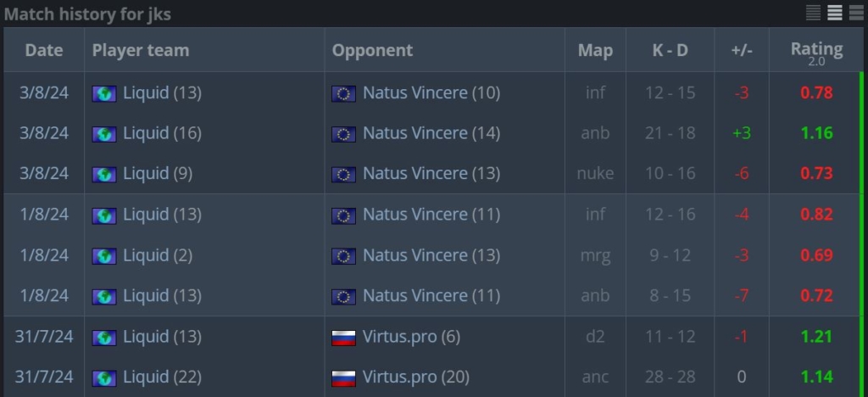
Task: Sort by K - D column header
Action: point(670,50)
